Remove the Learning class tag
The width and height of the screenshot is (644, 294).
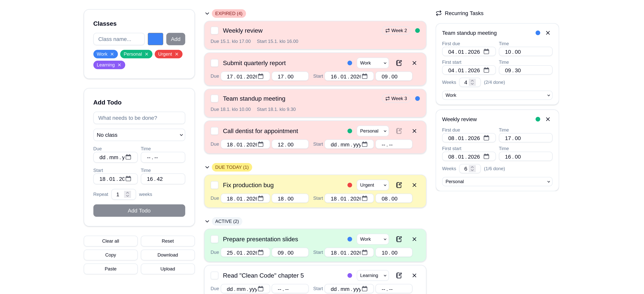tap(119, 65)
